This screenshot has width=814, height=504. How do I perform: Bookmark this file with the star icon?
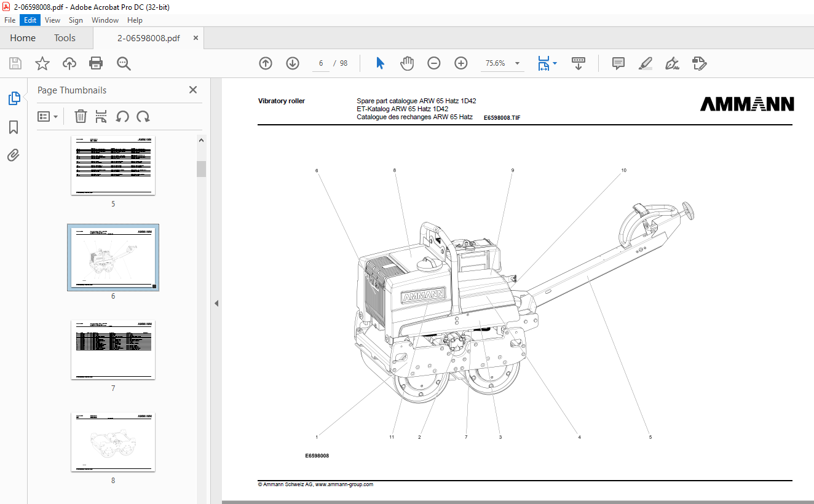point(42,63)
